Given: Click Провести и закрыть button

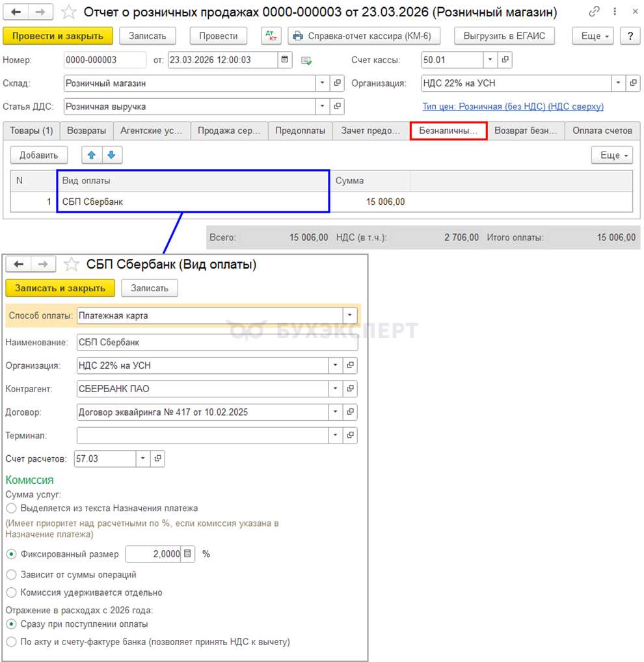Looking at the screenshot, I should [x=58, y=36].
